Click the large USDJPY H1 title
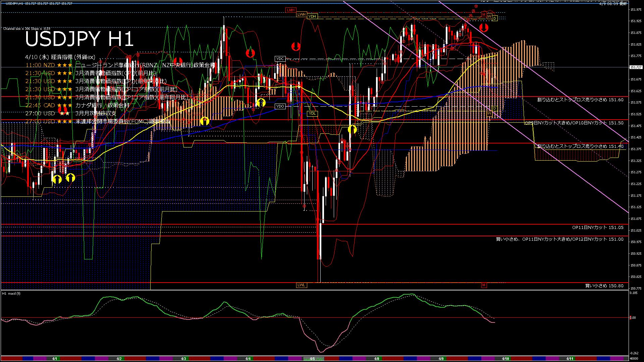This screenshot has height=362, width=644. [x=79, y=39]
